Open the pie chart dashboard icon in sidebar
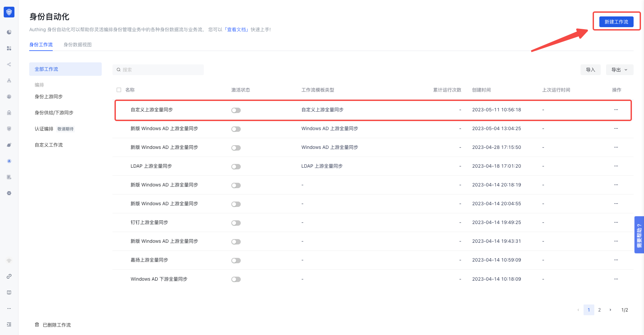Viewport: 644px width, 335px height. (x=9, y=32)
